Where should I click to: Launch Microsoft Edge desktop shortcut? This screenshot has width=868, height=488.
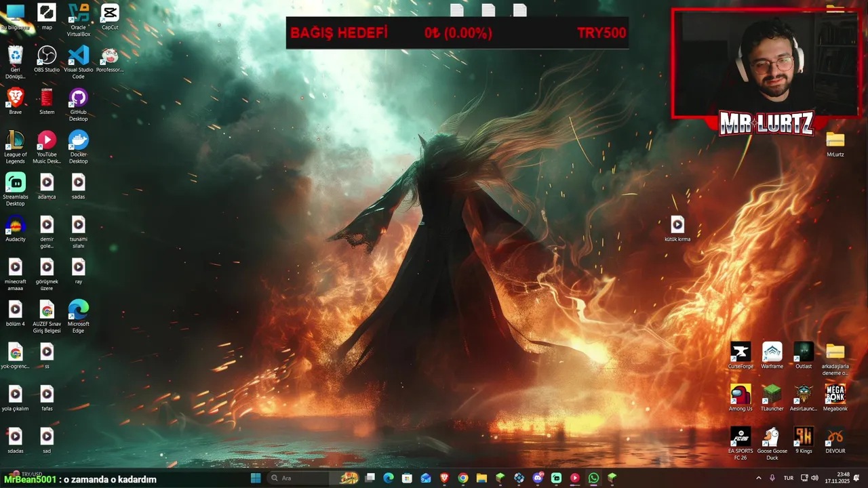79,317
